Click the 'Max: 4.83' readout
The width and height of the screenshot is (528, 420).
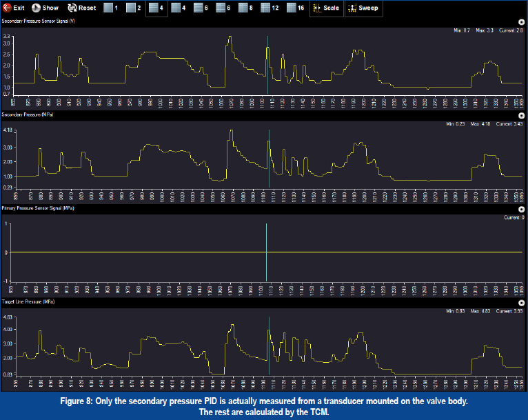click(480, 311)
